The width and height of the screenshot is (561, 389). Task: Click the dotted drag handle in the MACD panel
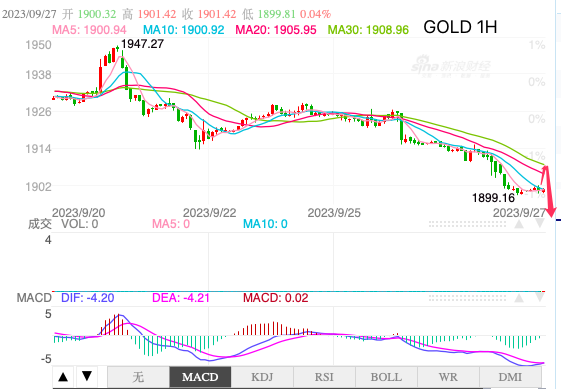tap(467, 298)
